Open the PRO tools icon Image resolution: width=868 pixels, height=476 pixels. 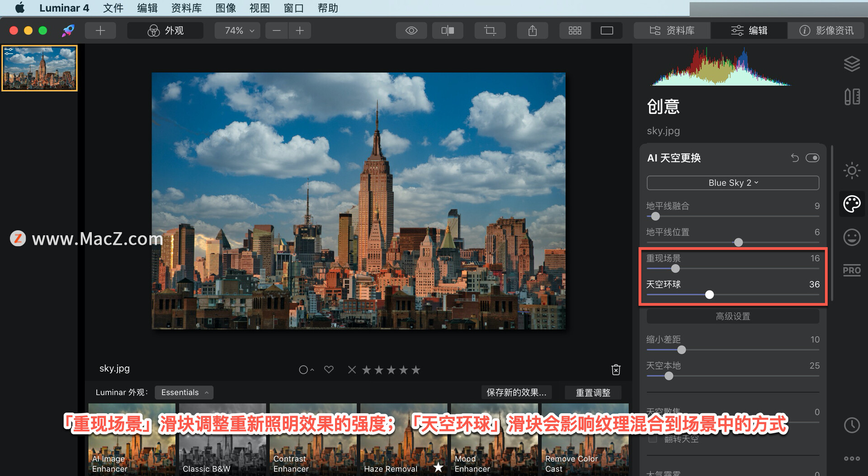click(x=852, y=270)
